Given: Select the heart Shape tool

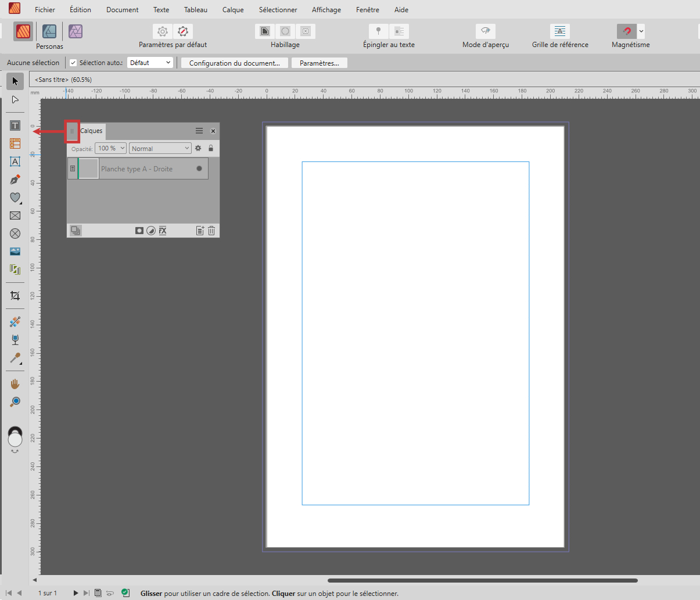Looking at the screenshot, I should click(15, 197).
